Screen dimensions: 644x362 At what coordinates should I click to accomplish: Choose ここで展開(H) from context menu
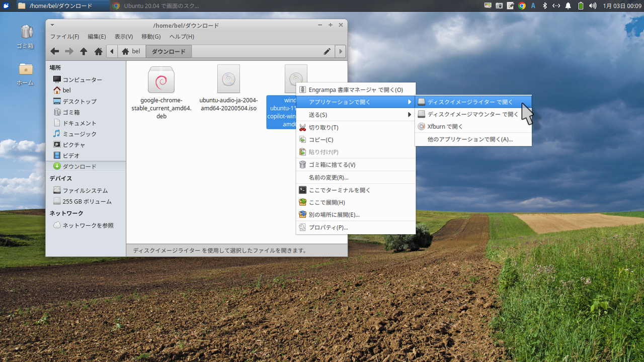pyautogui.click(x=356, y=203)
